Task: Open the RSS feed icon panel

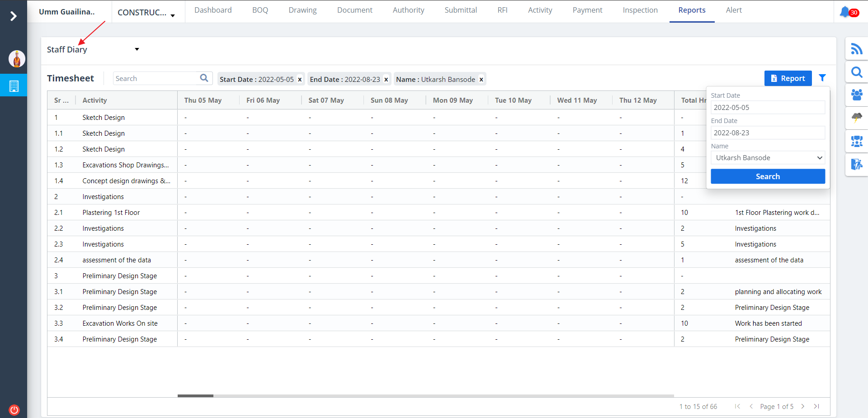Action: (x=856, y=49)
